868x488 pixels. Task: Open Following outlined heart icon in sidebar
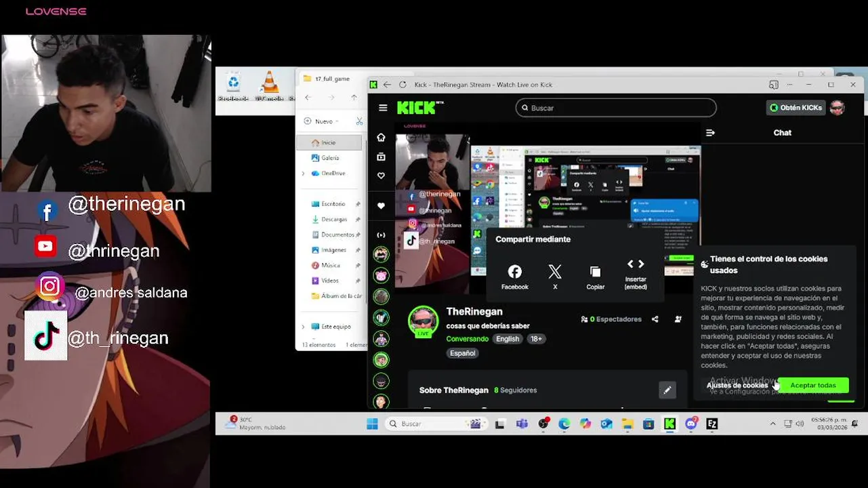[381, 176]
